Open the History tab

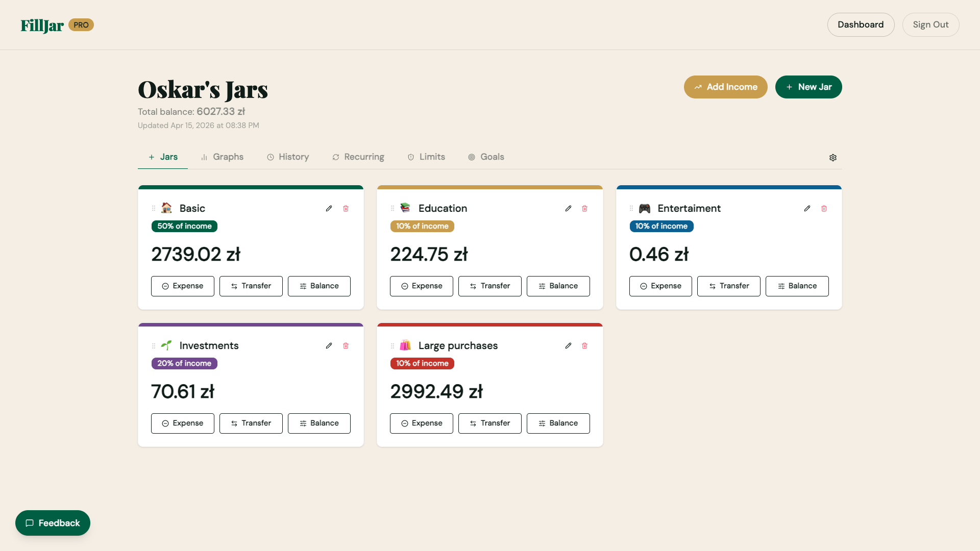point(288,157)
